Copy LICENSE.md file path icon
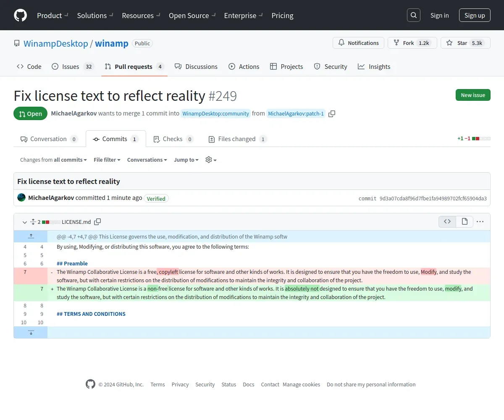 tap(97, 222)
